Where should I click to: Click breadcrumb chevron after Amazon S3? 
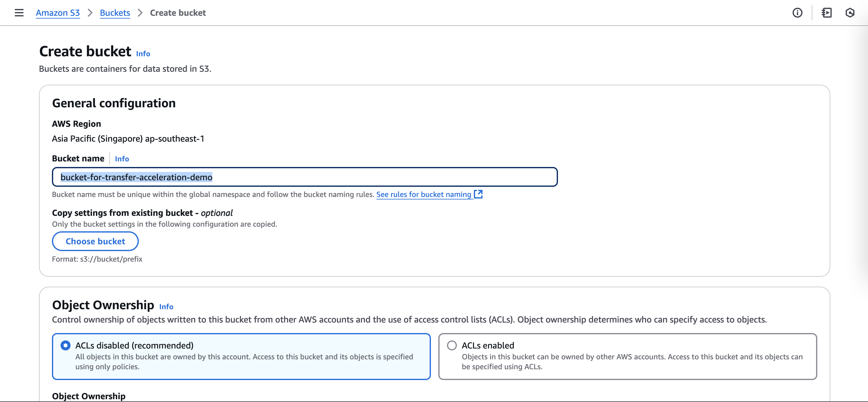point(90,13)
